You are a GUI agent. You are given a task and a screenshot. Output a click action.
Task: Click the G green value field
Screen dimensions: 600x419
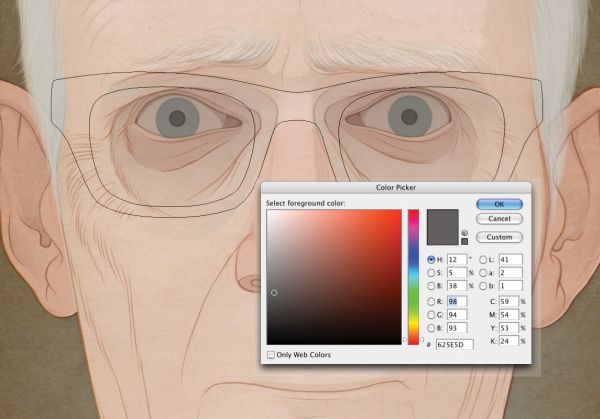pos(457,315)
